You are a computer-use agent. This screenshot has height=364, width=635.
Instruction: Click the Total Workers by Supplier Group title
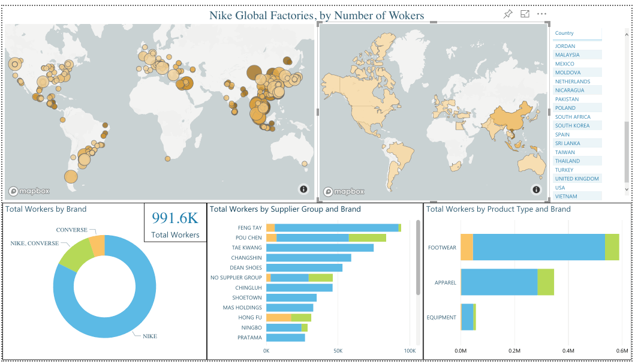tap(285, 209)
